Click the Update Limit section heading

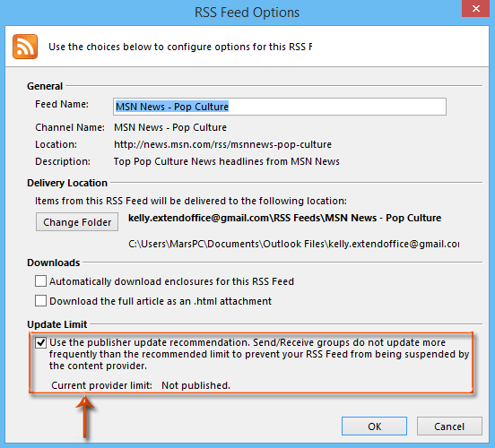coord(56,324)
